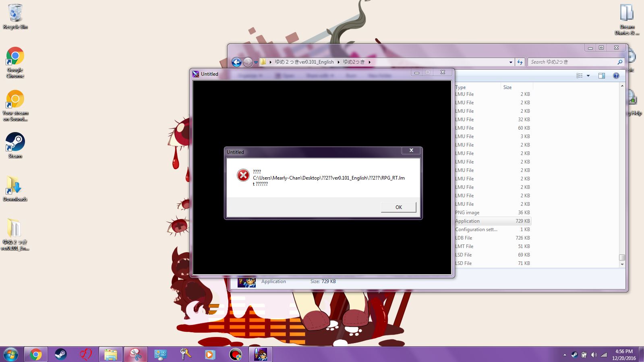Open Downloads desktop folder shortcut
Viewport: 644px width, 362px height.
tap(15, 188)
